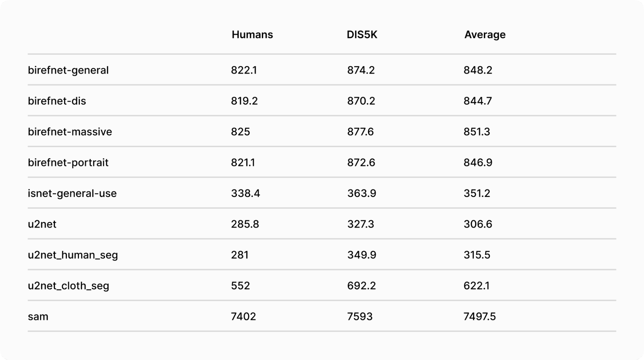Viewport: 644px width, 360px height.
Task: Select the birefnet-dis row label
Action: click(x=57, y=101)
